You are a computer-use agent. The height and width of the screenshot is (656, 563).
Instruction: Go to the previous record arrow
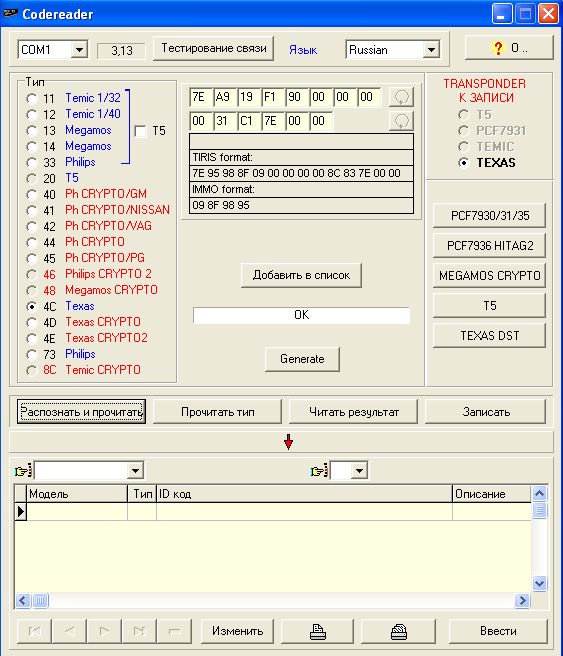(x=69, y=631)
